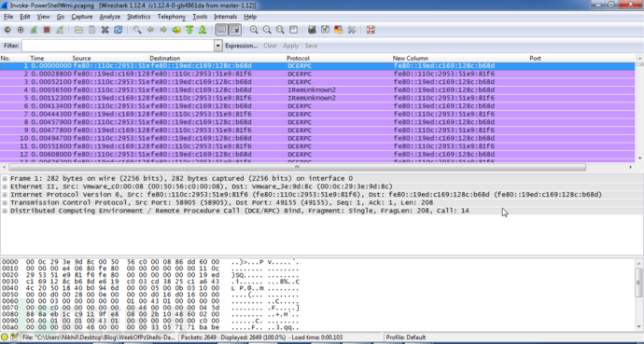This screenshot has width=644, height=344.
Task: Open the Edit Preferences tools icon
Action: [352, 30]
